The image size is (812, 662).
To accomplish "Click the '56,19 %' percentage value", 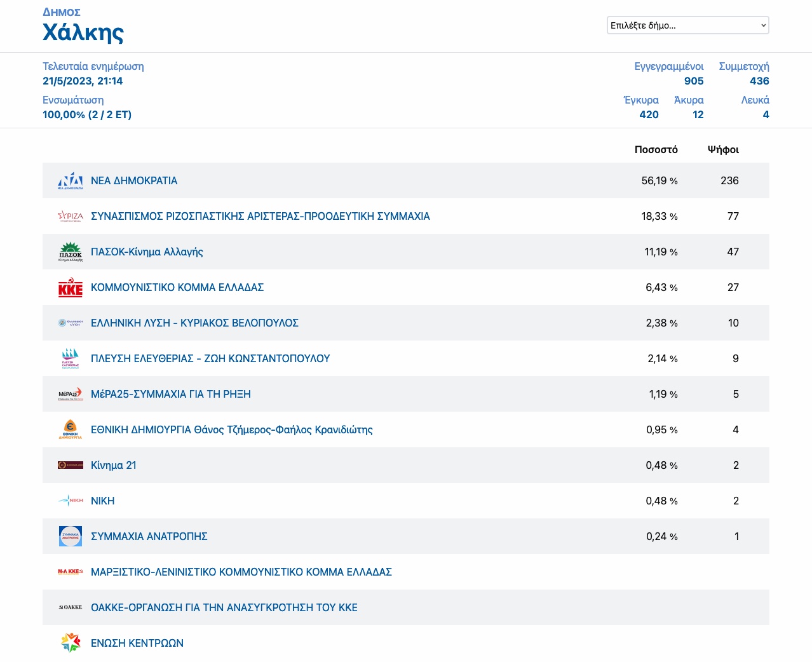I will coord(660,180).
